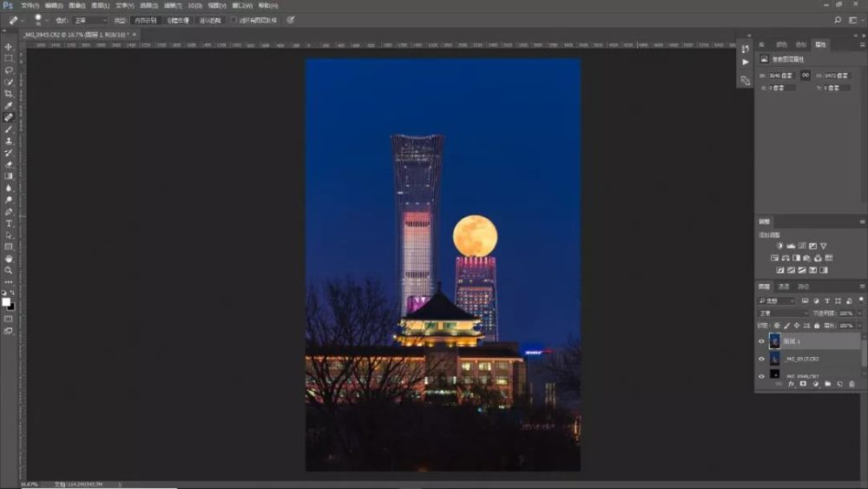Viewport: 868px width, 489px height.
Task: Add a layer mask
Action: [x=803, y=384]
